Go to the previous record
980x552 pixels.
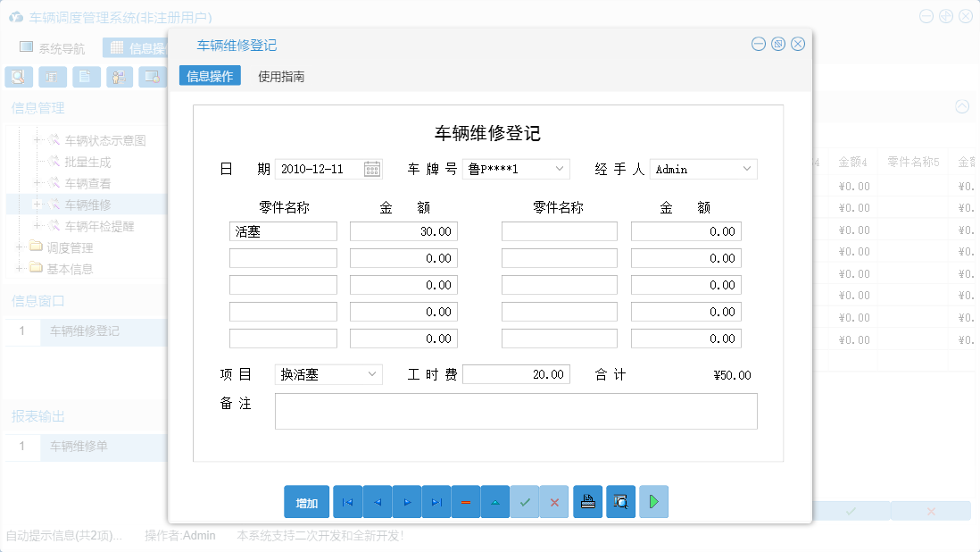click(x=377, y=501)
